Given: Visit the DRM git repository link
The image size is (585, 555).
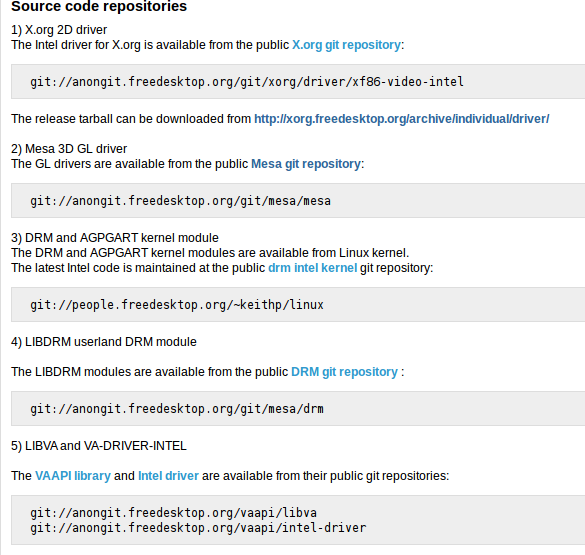Looking at the screenshot, I should (x=344, y=372).
